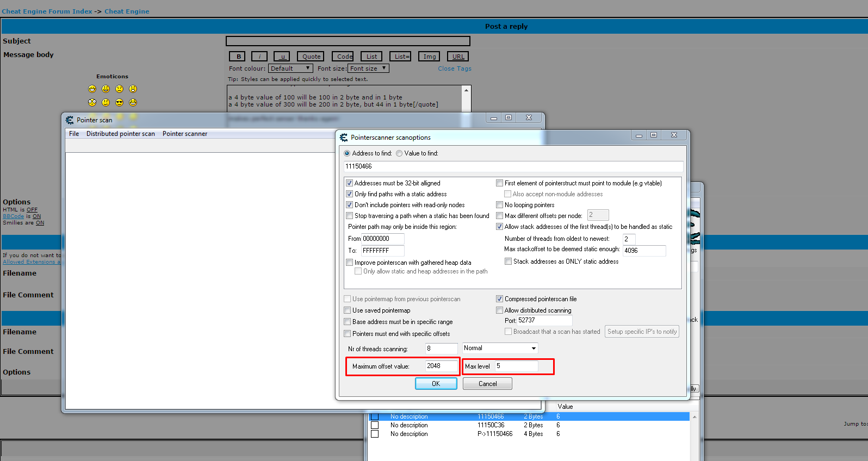Click the message body scroll-up arrow
Viewport: 868px width, 461px height.
[466, 90]
